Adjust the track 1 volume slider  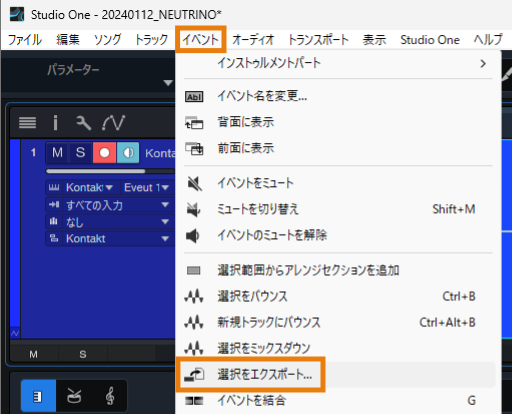pos(110,171)
